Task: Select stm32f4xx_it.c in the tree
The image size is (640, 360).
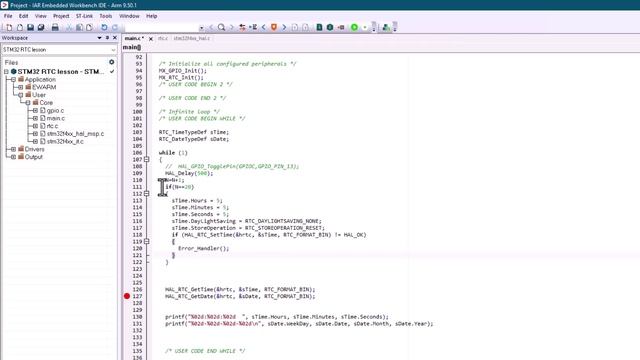Action: pyautogui.click(x=65, y=141)
